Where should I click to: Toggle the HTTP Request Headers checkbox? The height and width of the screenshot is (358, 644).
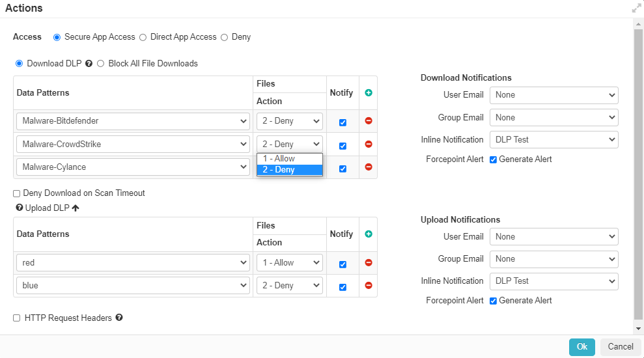click(x=17, y=318)
